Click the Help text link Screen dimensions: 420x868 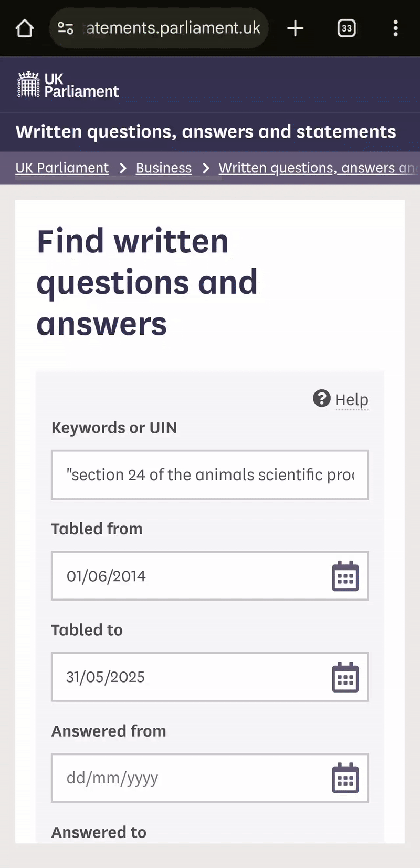pos(352,400)
